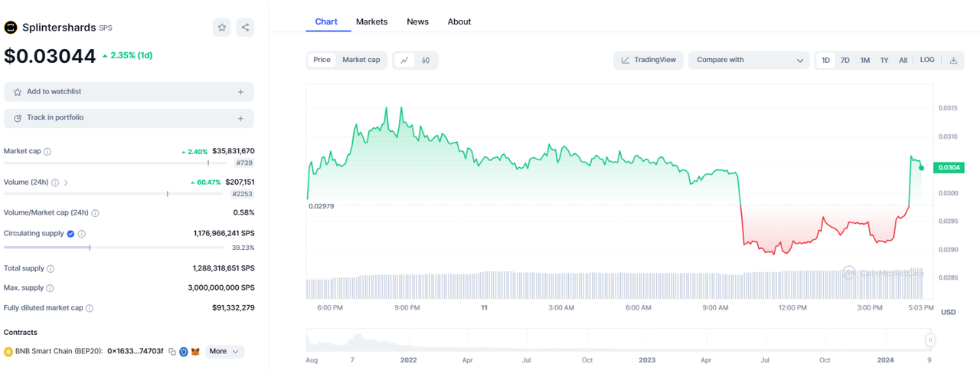The width and height of the screenshot is (980, 371).
Task: Open the Fully diluted market cap info icon
Action: (x=90, y=308)
